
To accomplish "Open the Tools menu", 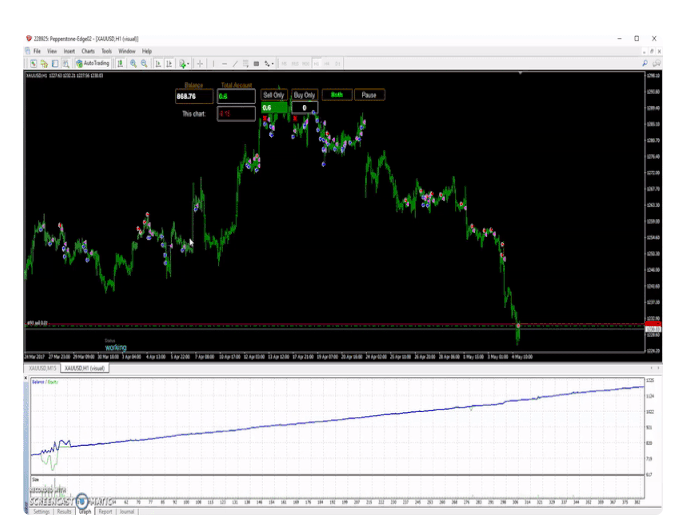I will coord(107,51).
